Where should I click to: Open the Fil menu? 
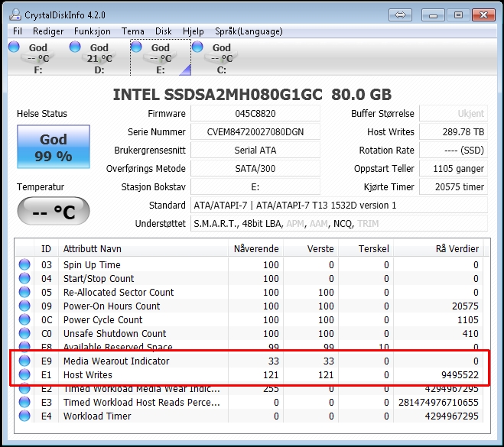point(18,31)
